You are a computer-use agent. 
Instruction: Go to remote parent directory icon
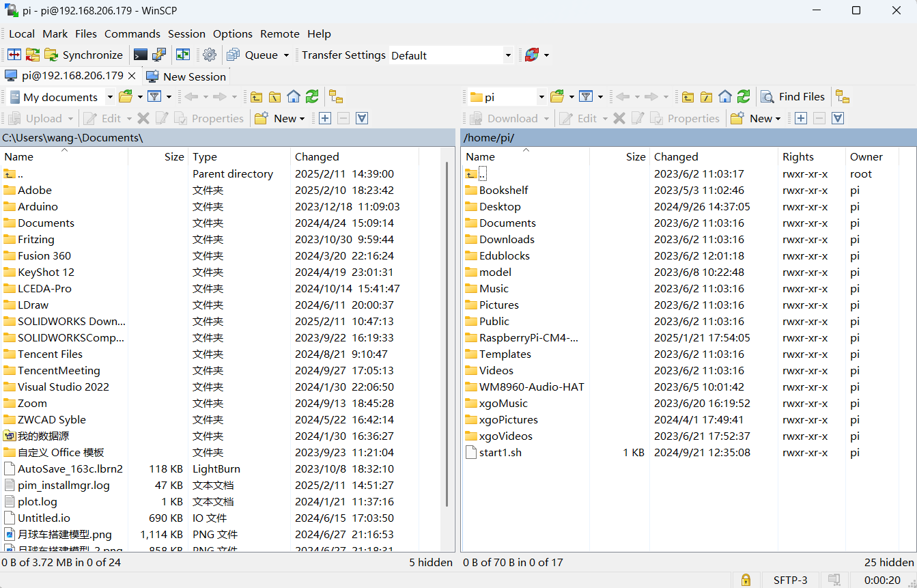688,97
